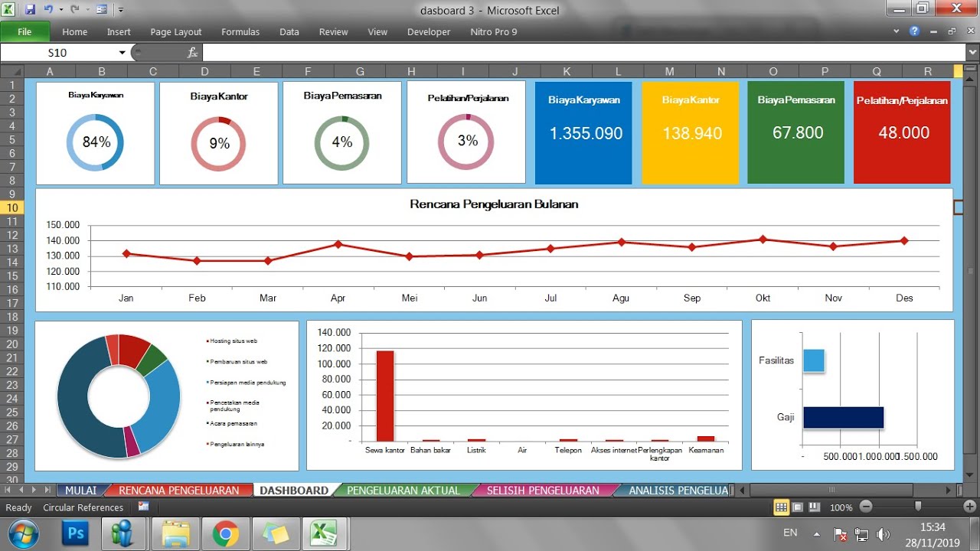Minimize the ribbon with the caret icon
The image size is (980, 551).
(897, 32)
